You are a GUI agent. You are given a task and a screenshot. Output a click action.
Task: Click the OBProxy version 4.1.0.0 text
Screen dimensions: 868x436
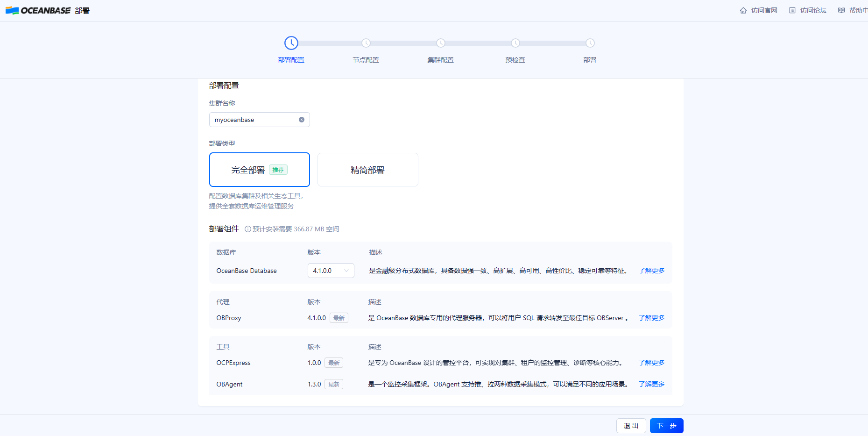(x=317, y=318)
